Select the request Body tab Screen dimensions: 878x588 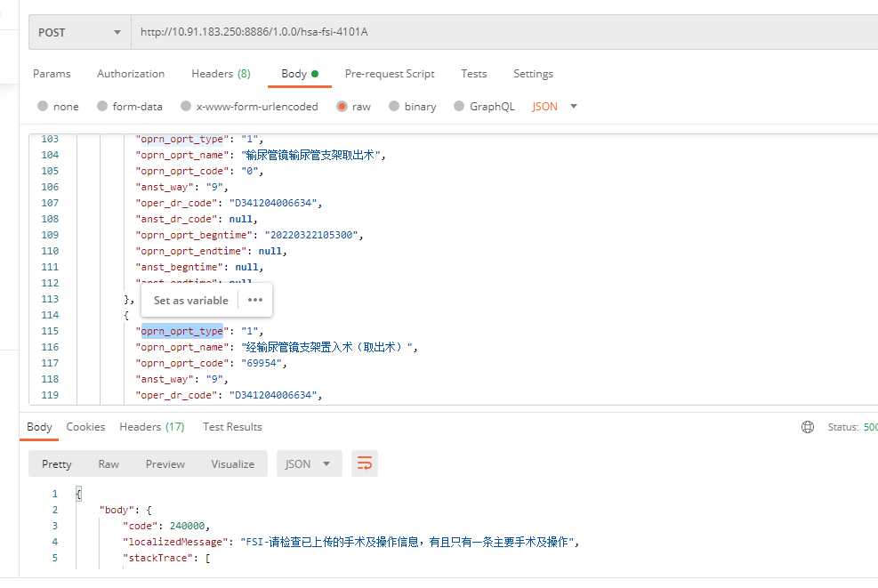300,74
